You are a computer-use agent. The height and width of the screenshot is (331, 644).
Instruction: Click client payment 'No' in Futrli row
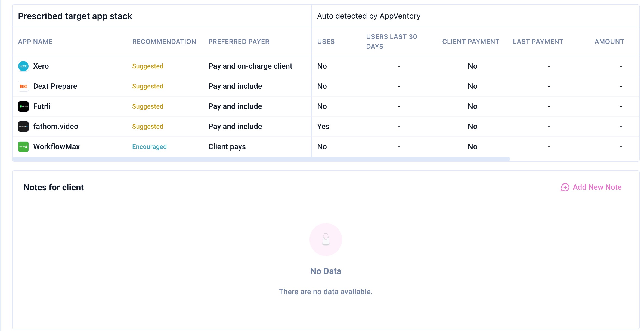473,106
